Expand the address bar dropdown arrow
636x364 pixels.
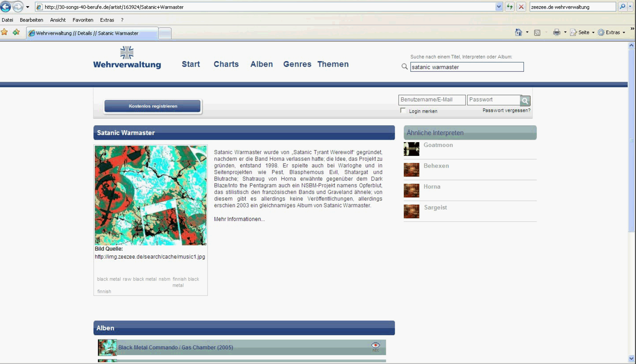coord(499,7)
